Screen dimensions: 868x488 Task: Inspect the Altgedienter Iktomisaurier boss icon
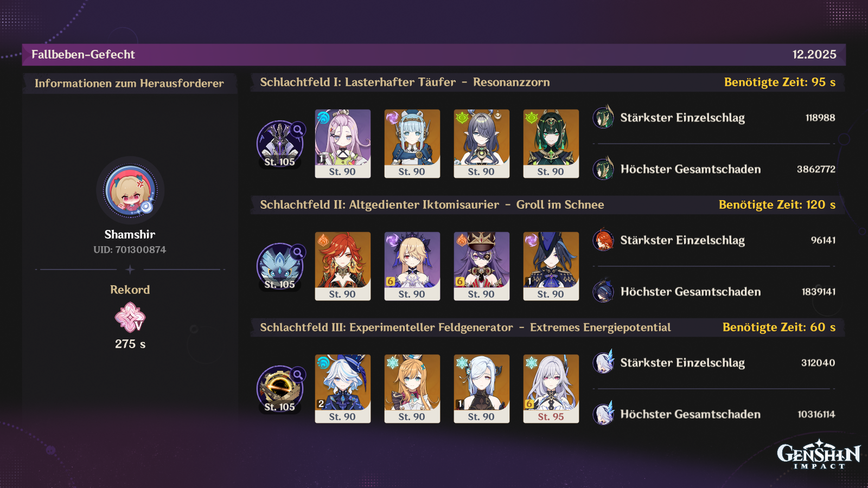click(x=279, y=266)
